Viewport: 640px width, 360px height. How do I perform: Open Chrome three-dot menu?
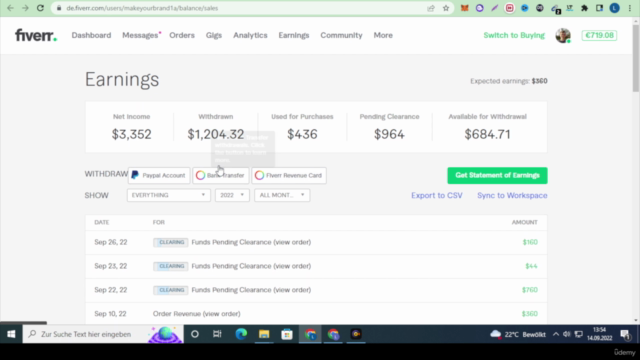(630, 8)
